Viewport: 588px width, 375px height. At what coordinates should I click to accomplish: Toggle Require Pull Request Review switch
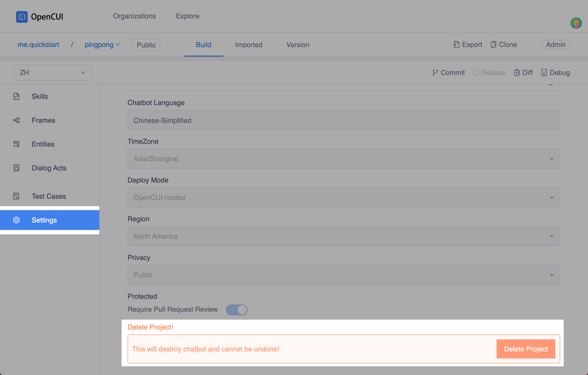coord(236,310)
